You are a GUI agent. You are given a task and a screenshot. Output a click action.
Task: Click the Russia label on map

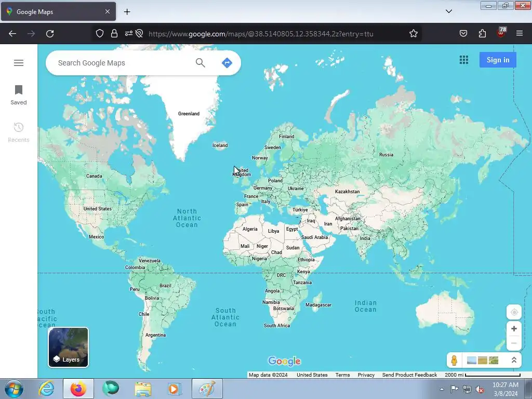386,155
